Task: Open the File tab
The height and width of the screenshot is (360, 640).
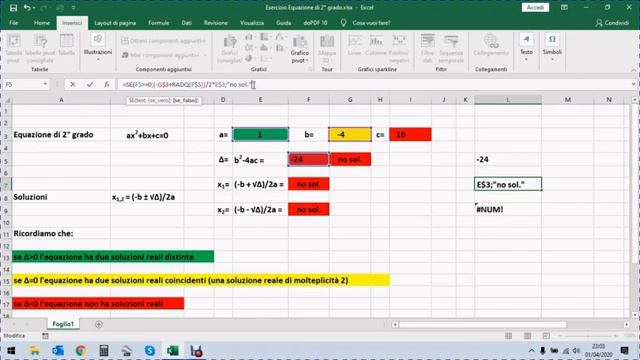Action: (x=13, y=23)
